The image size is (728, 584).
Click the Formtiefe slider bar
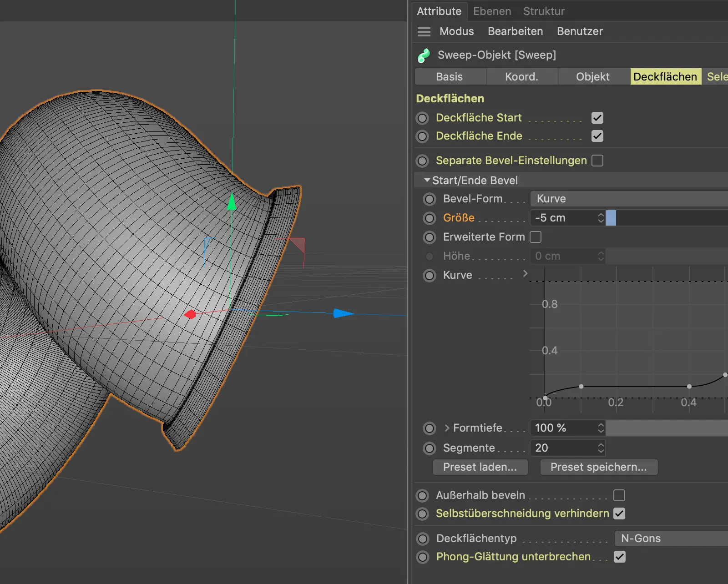pyautogui.click(x=667, y=428)
